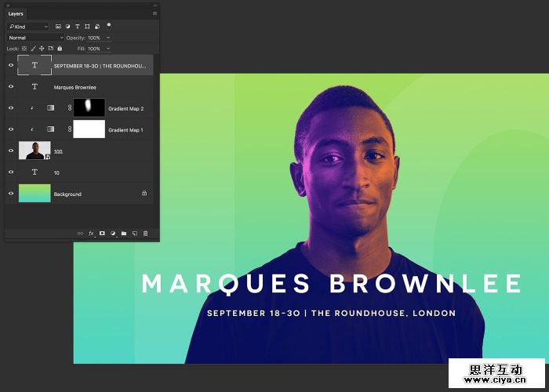This screenshot has height=392, width=549.
Task: Click the lock image pixels brush icon
Action: (33, 49)
